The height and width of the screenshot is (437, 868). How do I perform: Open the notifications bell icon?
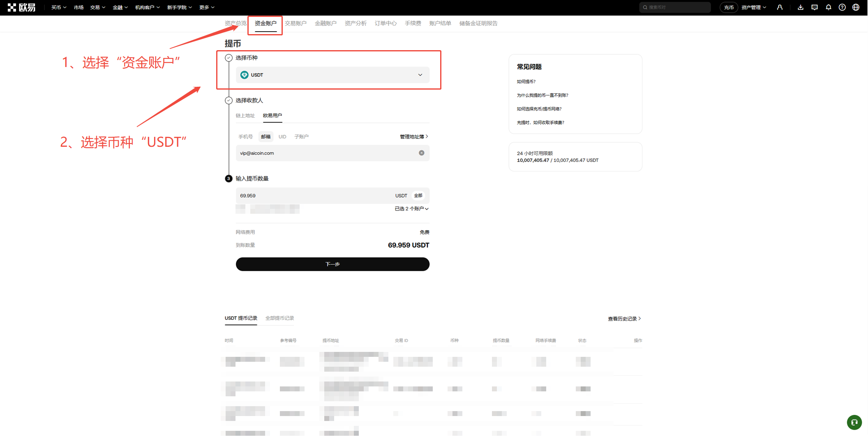pyautogui.click(x=829, y=7)
